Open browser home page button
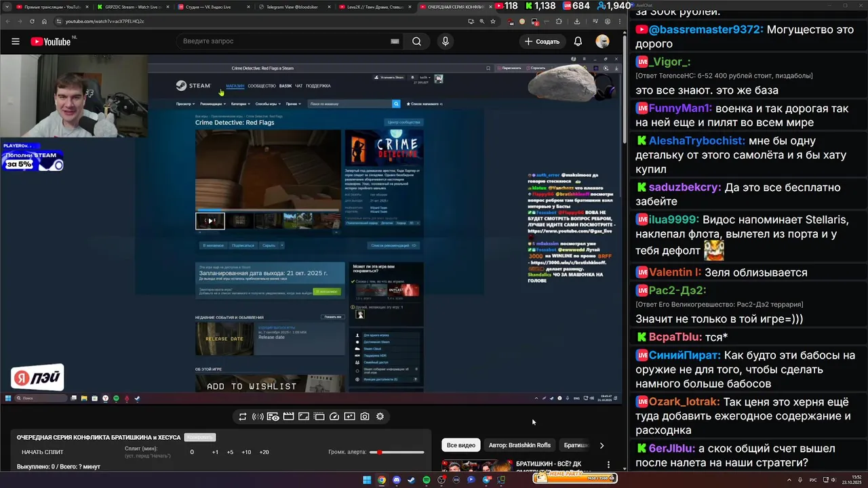Screen dimensions: 868x488 pos(44,21)
